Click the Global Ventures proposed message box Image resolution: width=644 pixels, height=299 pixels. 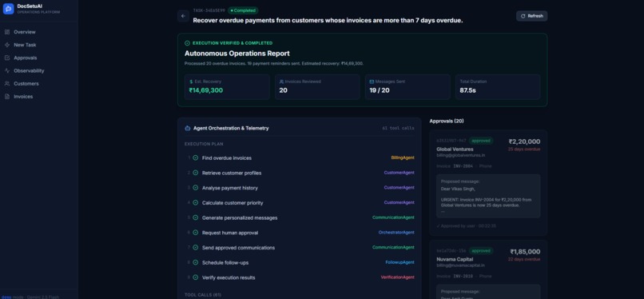tap(488, 196)
